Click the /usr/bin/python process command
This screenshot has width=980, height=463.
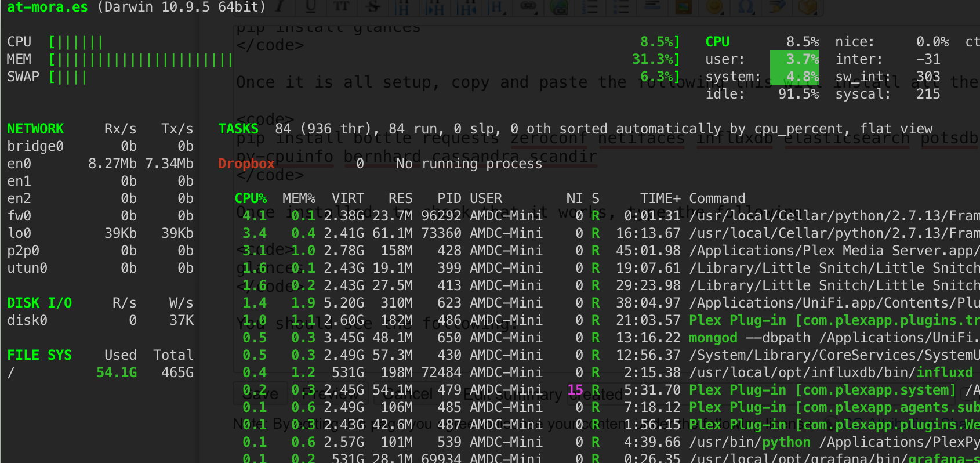(x=834, y=442)
